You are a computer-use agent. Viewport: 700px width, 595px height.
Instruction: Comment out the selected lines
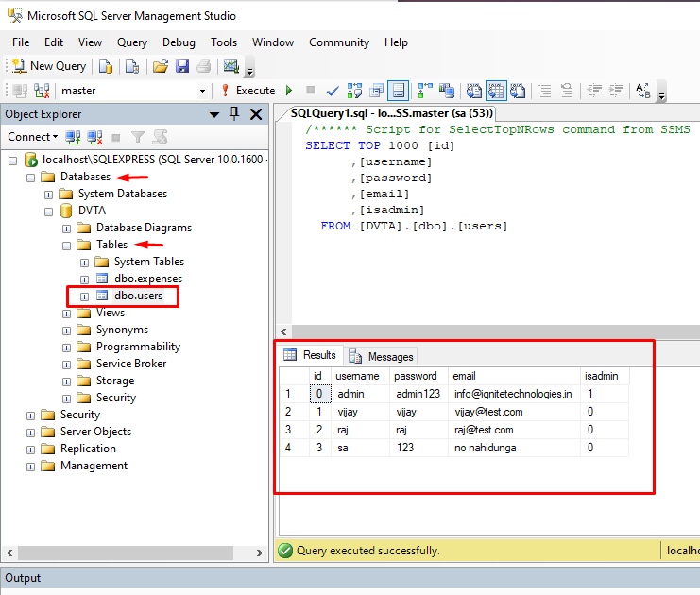(545, 91)
